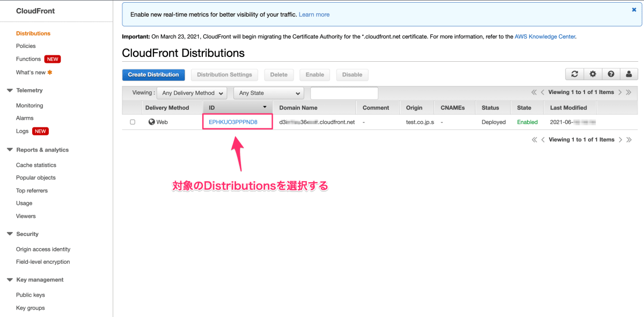644x317 pixels.
Task: Open Alarms under Telemetry
Action: pyautogui.click(x=25, y=118)
